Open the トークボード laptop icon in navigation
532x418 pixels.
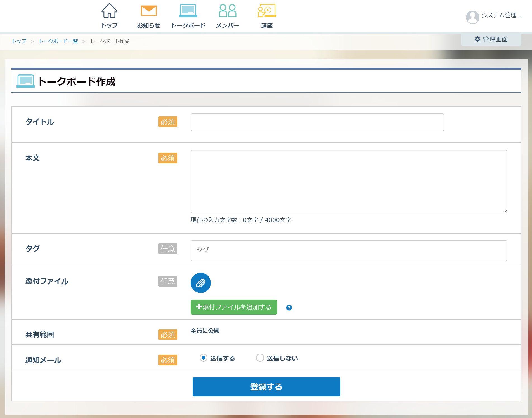click(188, 11)
